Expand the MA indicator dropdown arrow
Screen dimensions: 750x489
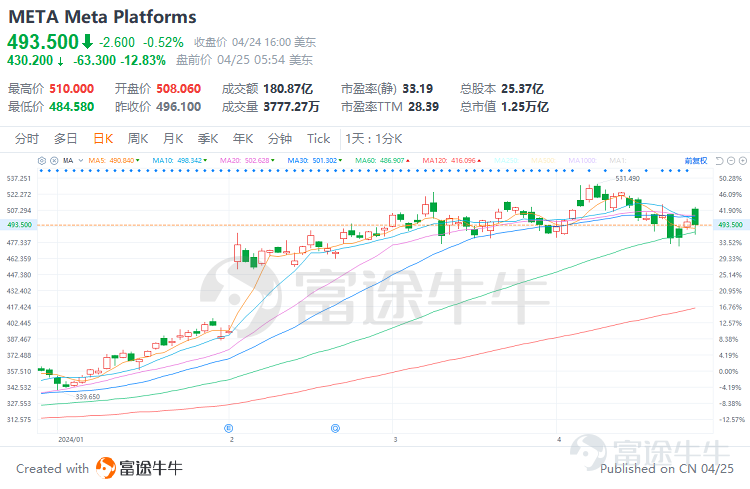80,161
